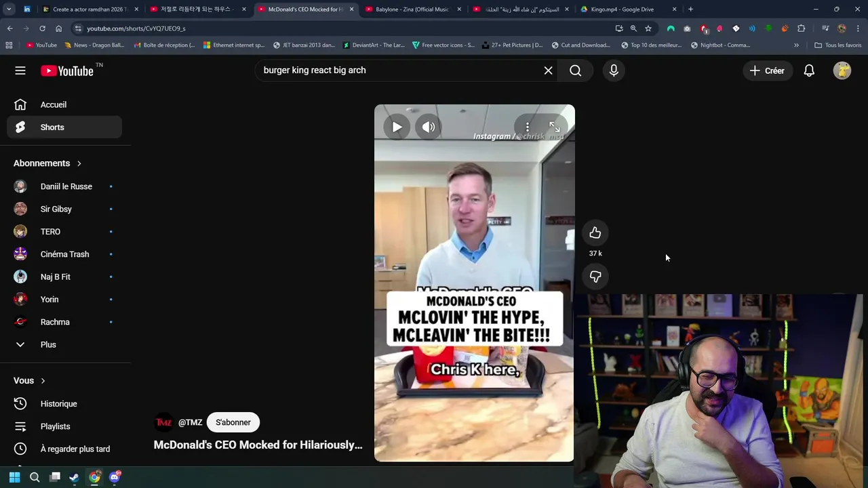868x488 pixels.
Task: Start voice search with the microphone icon
Action: [x=614, y=70]
